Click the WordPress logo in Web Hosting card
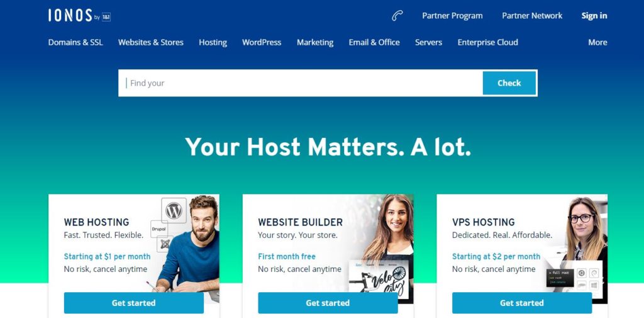Screen dimensions: 644x318 point(174,210)
